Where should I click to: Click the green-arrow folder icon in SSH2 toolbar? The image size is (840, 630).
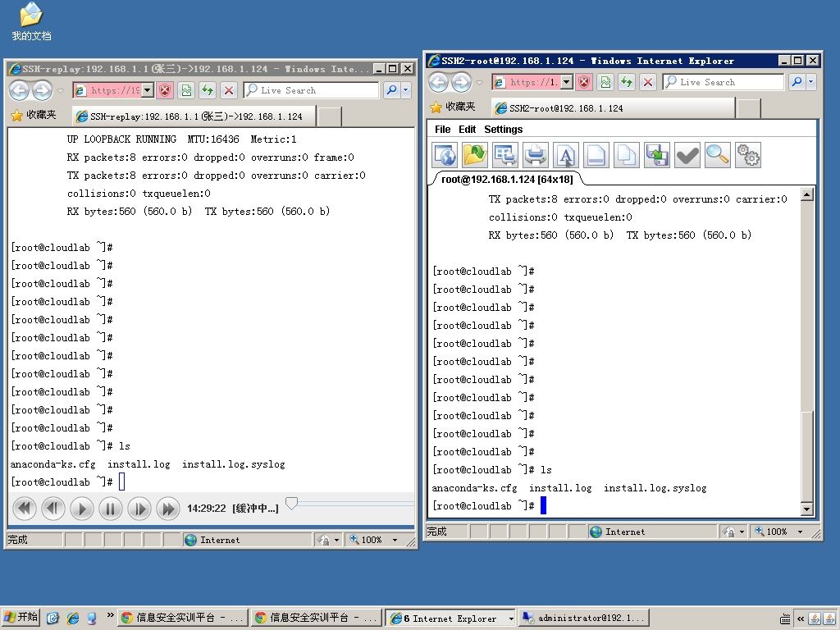[x=475, y=155]
